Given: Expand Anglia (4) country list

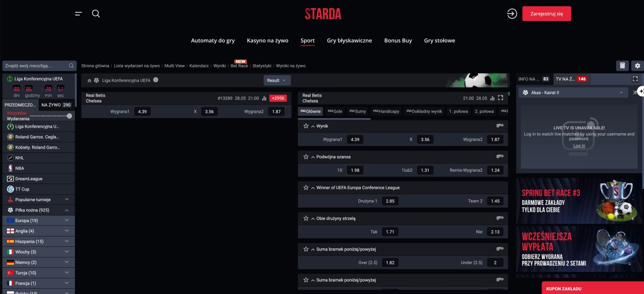Looking at the screenshot, I should [39, 231].
